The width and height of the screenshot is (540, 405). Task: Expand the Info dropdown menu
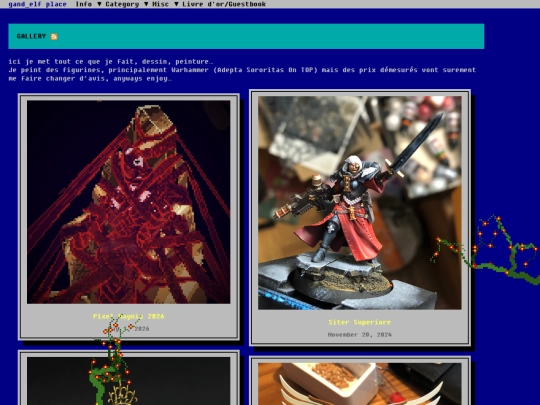[88, 4]
